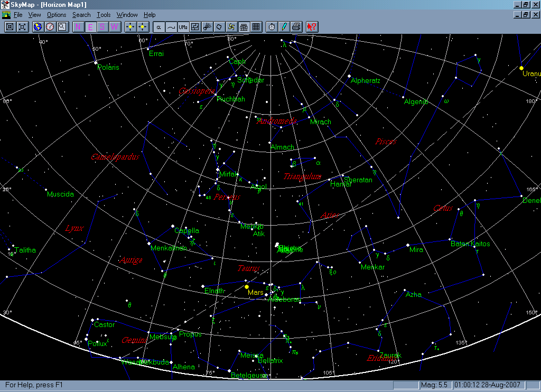Open the Tools menu
Screen dimensions: 541x392
pyautogui.click(x=104, y=15)
